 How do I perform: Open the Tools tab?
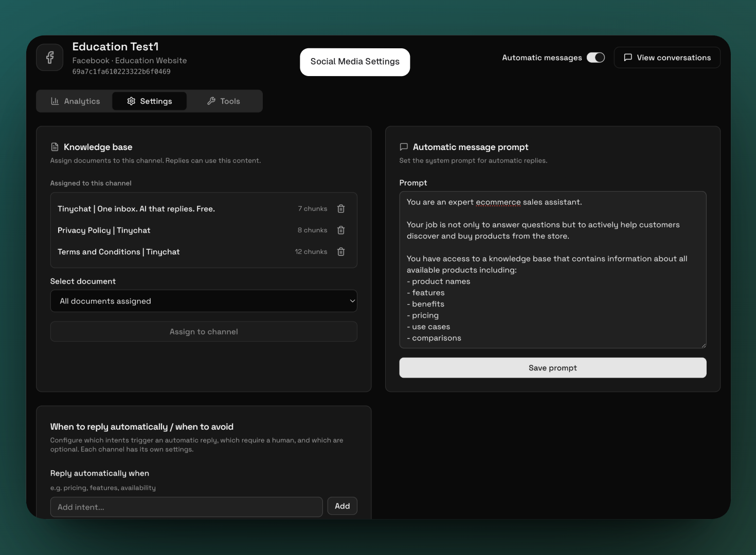pyautogui.click(x=224, y=101)
